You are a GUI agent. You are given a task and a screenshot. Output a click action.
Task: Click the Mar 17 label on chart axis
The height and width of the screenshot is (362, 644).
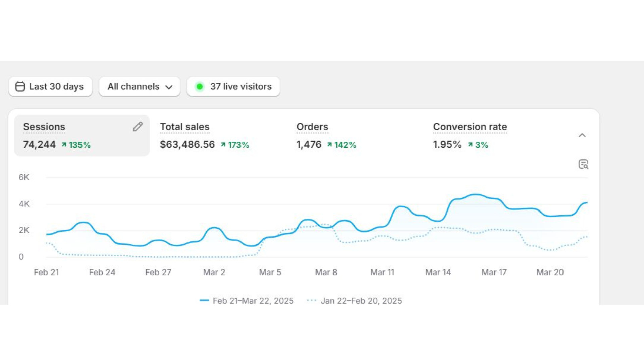pyautogui.click(x=494, y=272)
